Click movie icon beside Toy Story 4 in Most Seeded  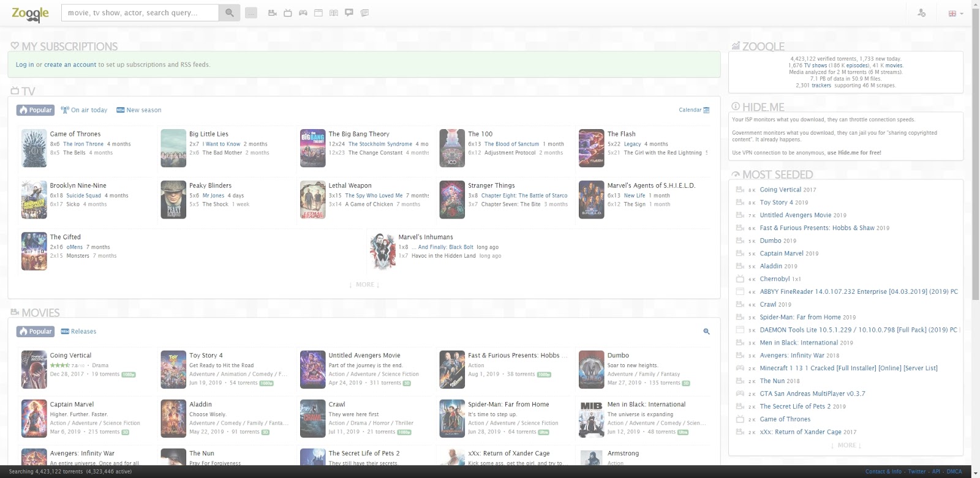pos(739,203)
